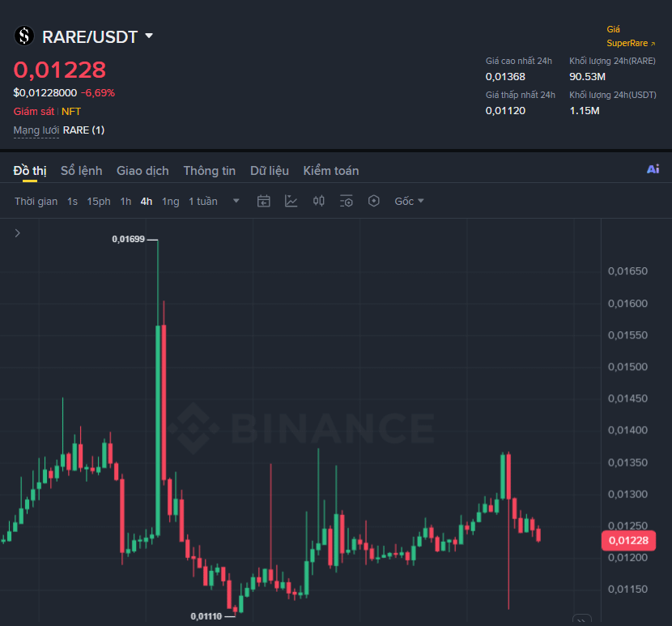Click the 0,01500 axis price label

click(x=627, y=367)
